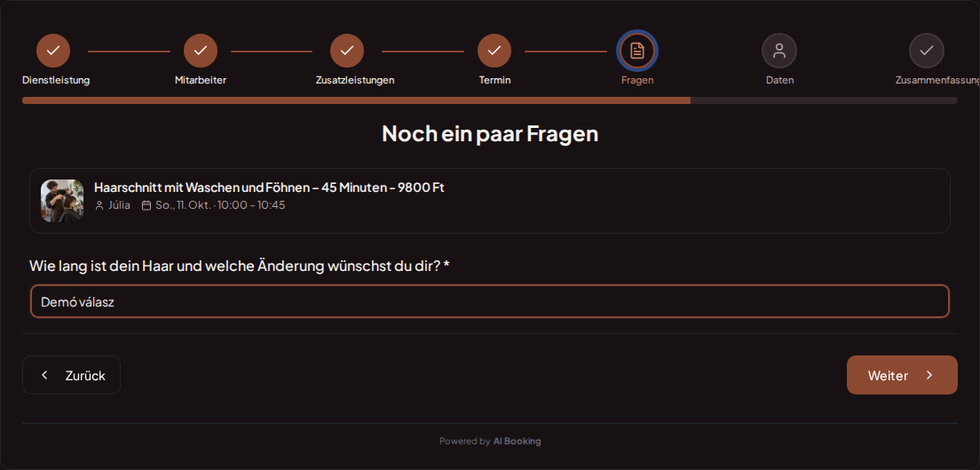This screenshot has height=470, width=980.
Task: Click the person icon next to Júlia
Action: tap(99, 205)
